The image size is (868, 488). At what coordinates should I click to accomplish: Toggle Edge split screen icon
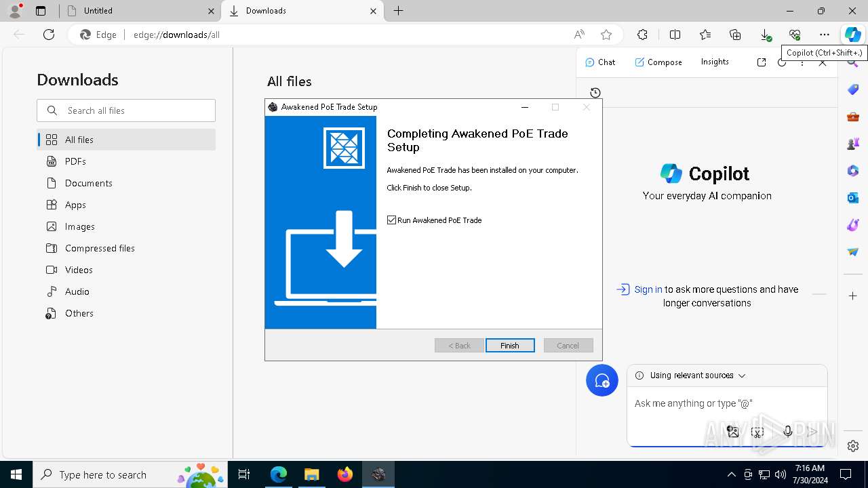pyautogui.click(x=675, y=35)
